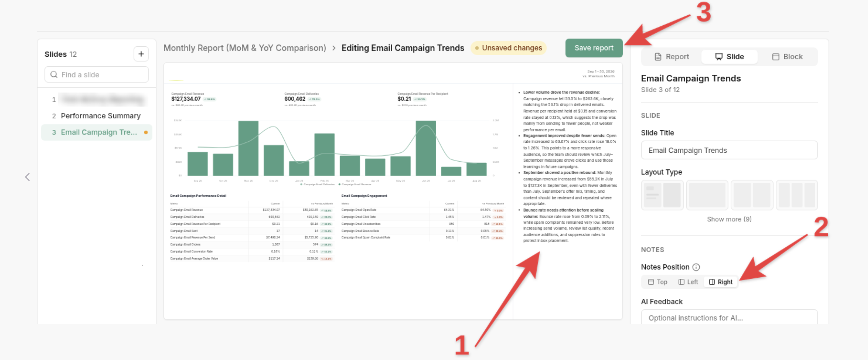Viewport: 868px width, 360px height.
Task: Show more layout types
Action: [729, 219]
